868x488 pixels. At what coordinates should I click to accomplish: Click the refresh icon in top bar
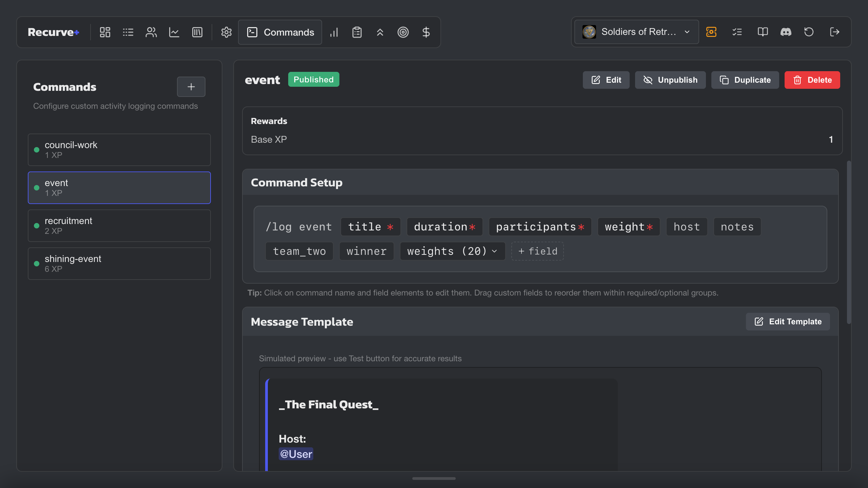pyautogui.click(x=809, y=32)
